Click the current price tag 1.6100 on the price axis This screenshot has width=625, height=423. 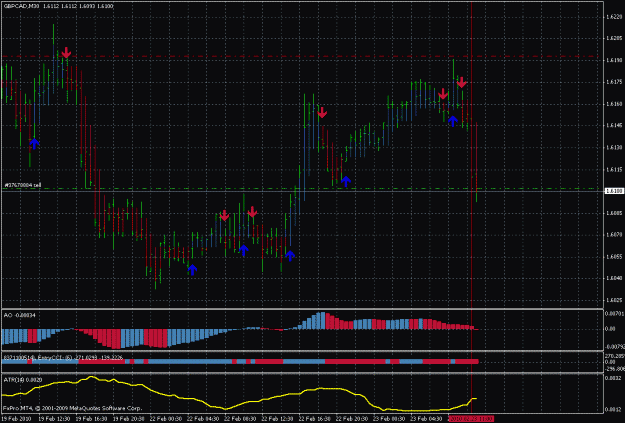click(x=614, y=191)
